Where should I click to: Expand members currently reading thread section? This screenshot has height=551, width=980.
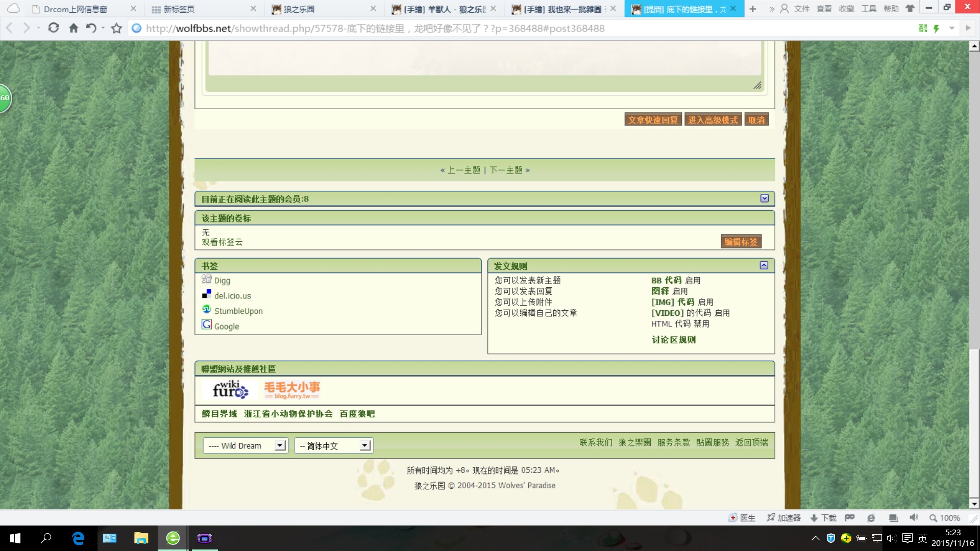coord(764,198)
